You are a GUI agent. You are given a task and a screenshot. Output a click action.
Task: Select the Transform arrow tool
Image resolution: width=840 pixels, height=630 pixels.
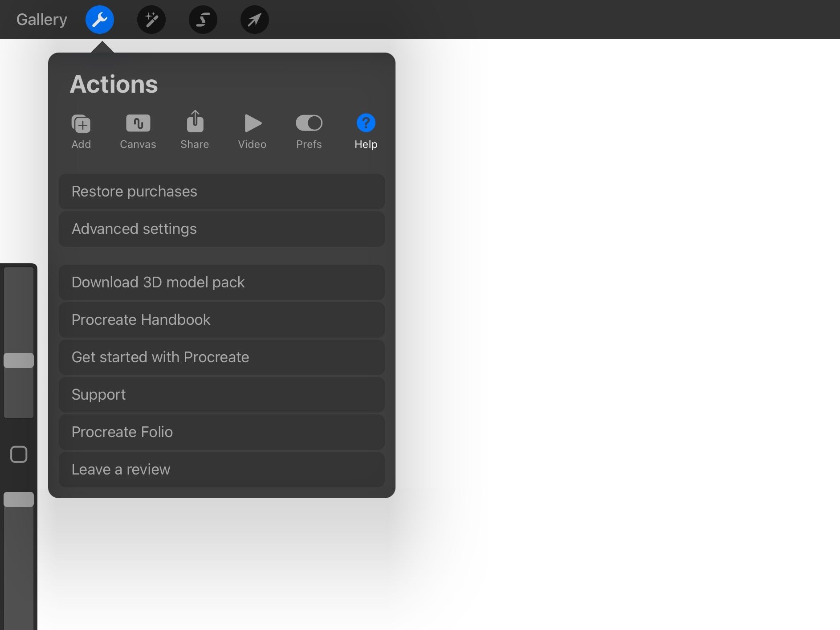[254, 19]
